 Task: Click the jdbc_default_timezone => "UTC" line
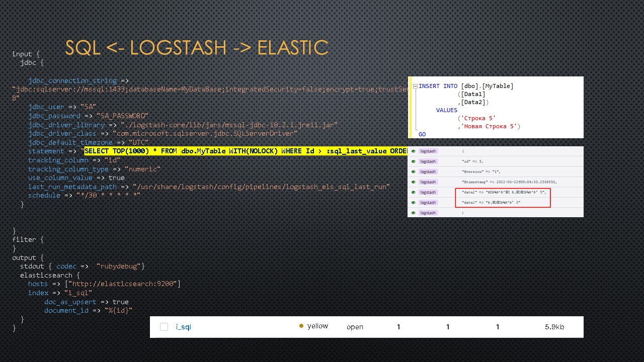pos(88,142)
